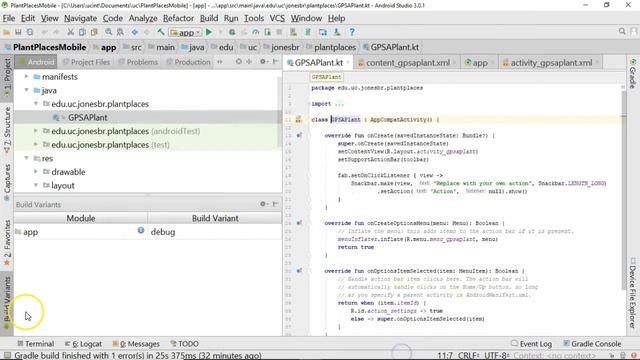The height and width of the screenshot is (360, 640).
Task: Click the Attach debugger to process icon
Action: (x=267, y=32)
